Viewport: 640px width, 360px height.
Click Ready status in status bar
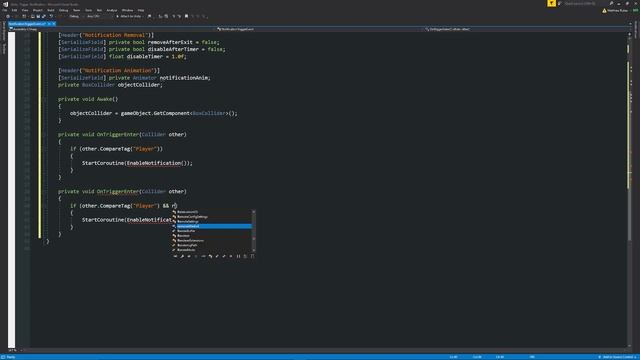coord(11,357)
